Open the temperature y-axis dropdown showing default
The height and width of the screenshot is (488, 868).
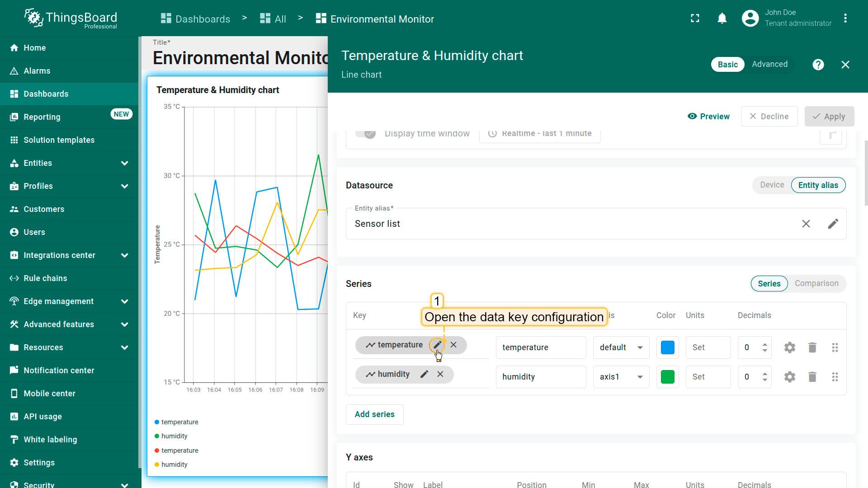click(x=621, y=347)
